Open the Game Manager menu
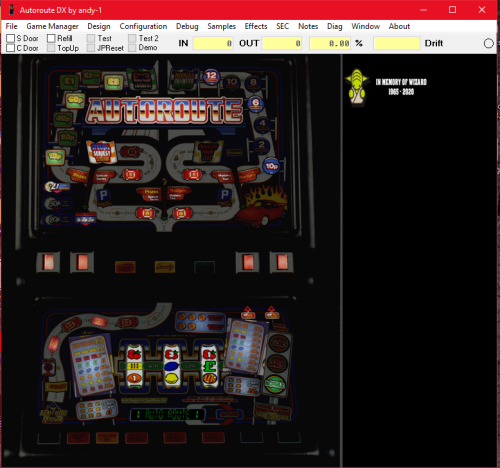 pyautogui.click(x=52, y=26)
